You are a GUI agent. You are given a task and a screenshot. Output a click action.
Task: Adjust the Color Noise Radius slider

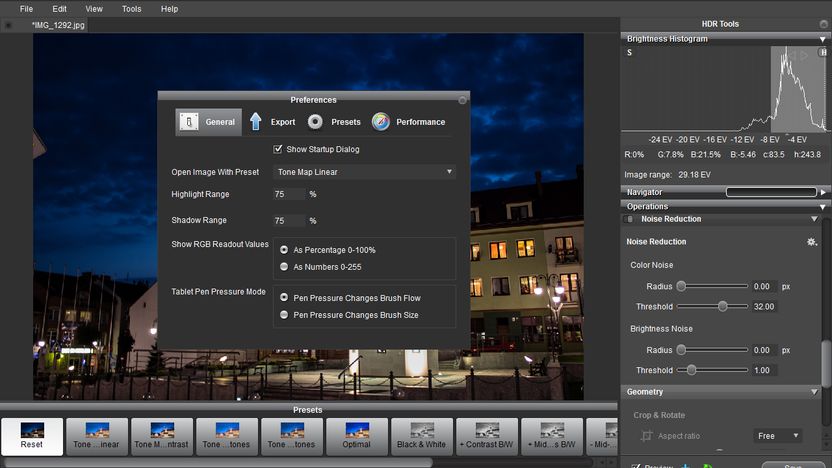681,286
